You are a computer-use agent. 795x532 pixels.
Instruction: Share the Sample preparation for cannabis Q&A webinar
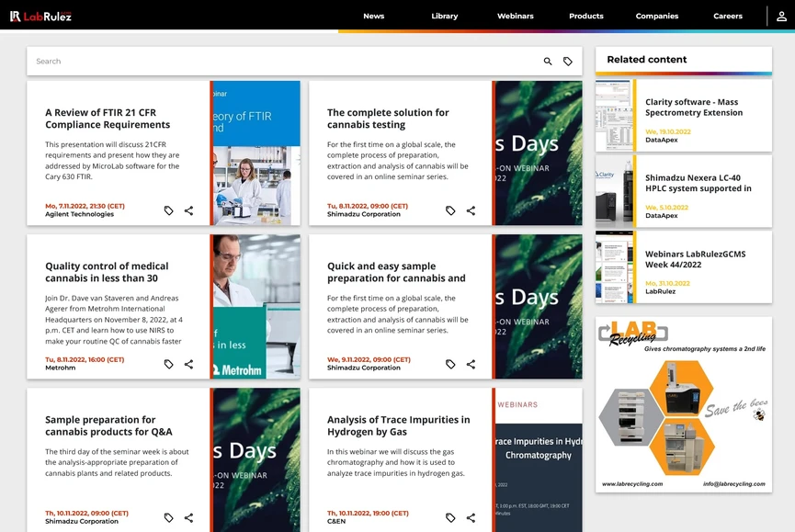pos(188,517)
